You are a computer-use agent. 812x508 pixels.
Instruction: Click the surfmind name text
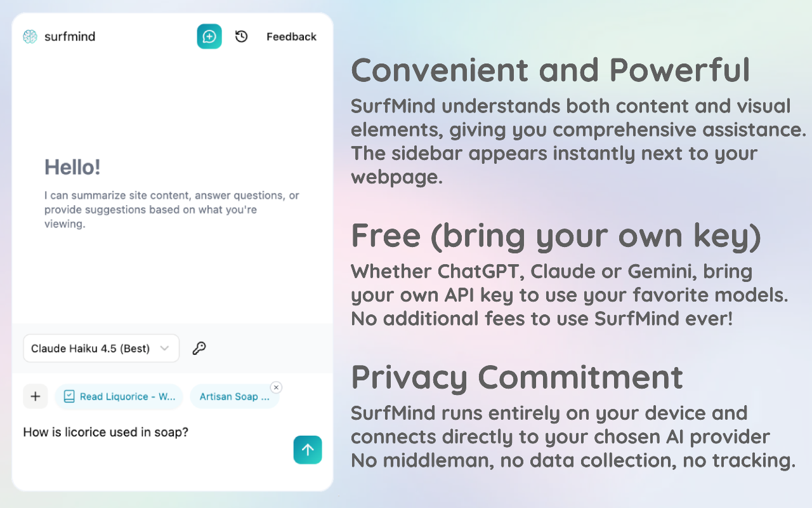(70, 37)
